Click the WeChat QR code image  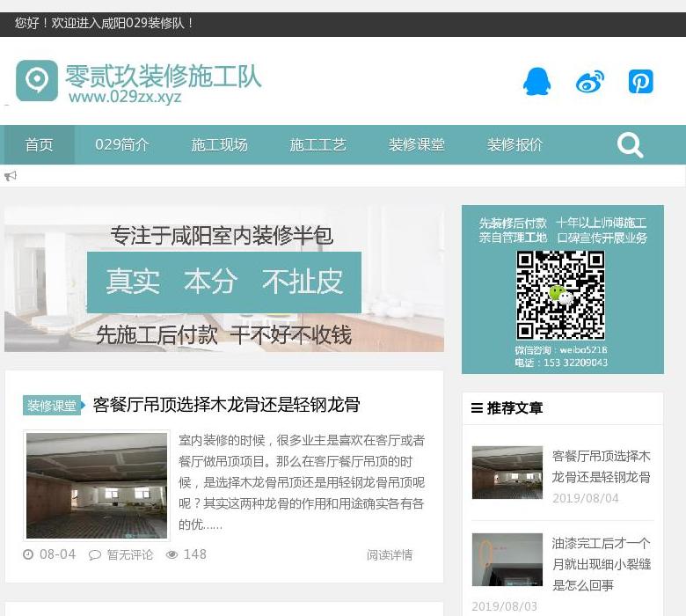click(560, 295)
